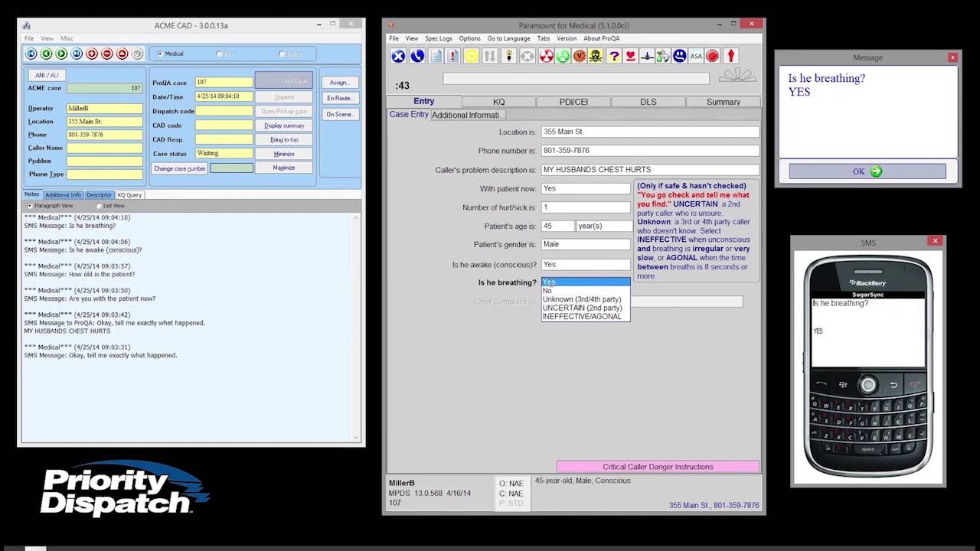Image resolution: width=980 pixels, height=551 pixels.
Task: Click the up-down arrows icon in Paramount toolbar
Action: tap(490, 56)
